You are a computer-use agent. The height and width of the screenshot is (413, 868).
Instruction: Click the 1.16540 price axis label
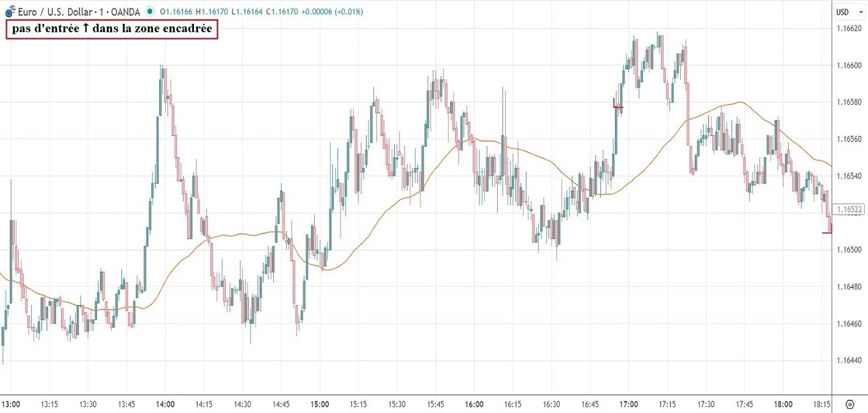tap(849, 176)
